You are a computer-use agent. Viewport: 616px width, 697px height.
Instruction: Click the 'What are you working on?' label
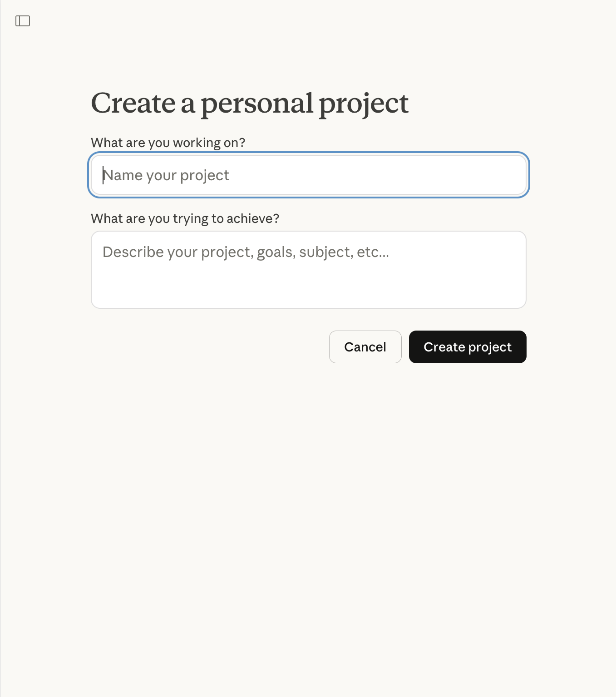point(168,143)
